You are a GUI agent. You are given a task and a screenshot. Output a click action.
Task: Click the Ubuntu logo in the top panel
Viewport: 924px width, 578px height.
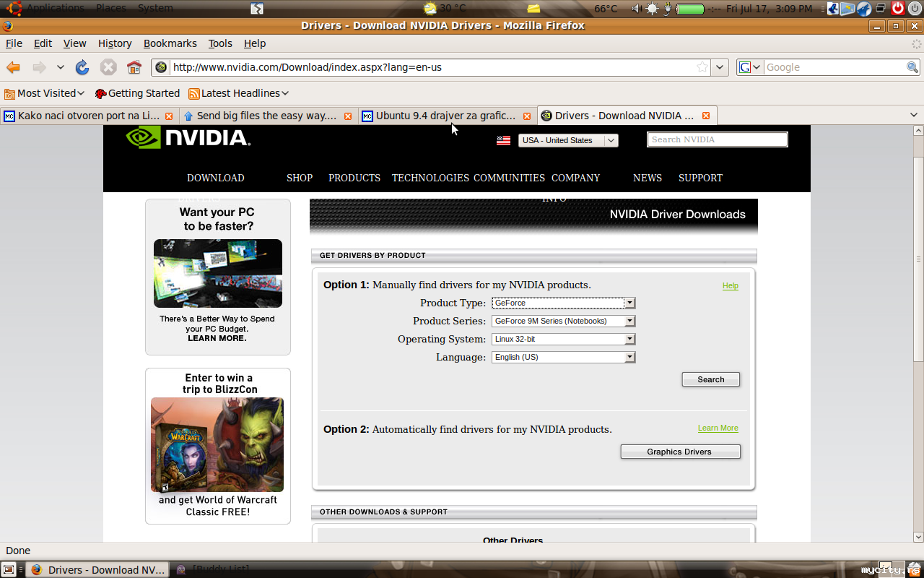[x=14, y=8]
